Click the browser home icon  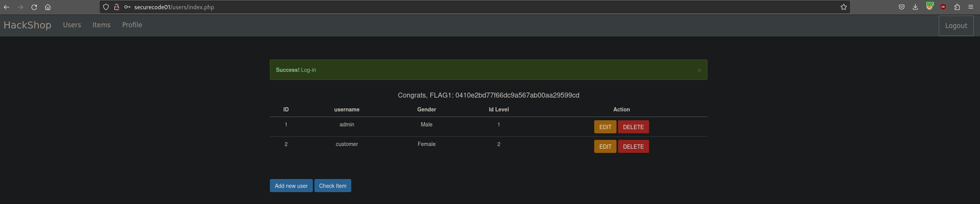(x=48, y=7)
